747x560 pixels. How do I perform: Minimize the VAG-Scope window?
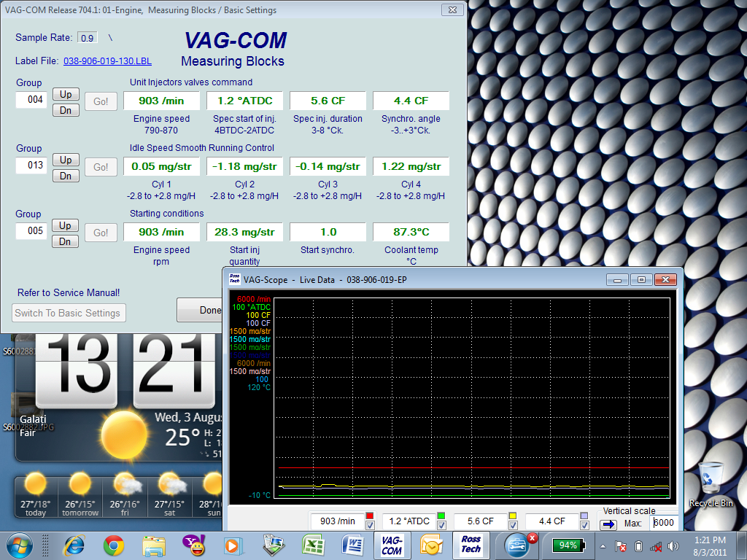coord(618,279)
